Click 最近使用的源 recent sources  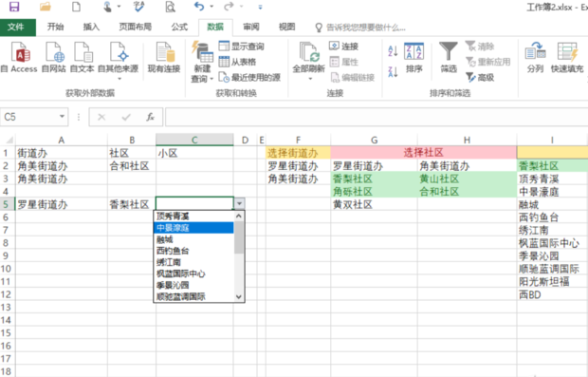[249, 77]
